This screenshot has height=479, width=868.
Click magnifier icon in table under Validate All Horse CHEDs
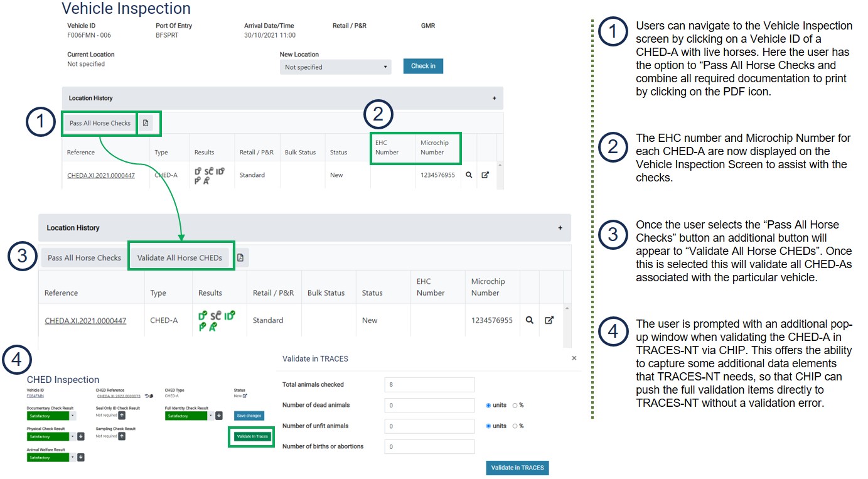click(530, 320)
